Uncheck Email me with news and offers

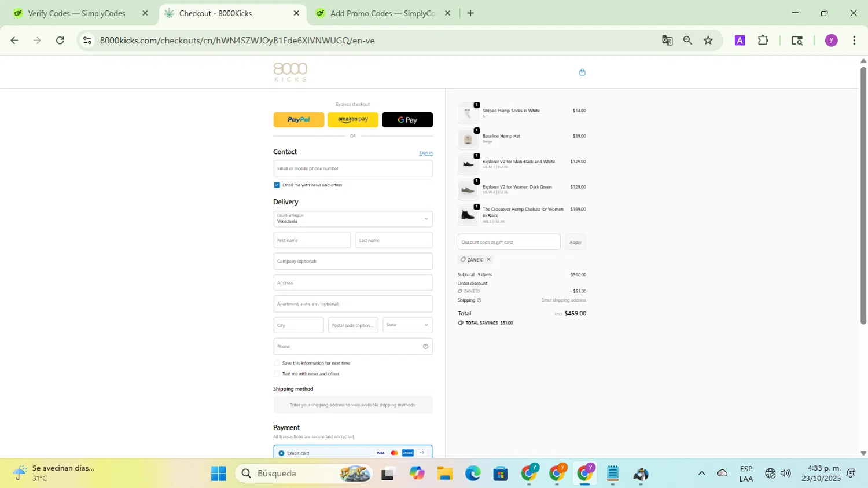coord(277,185)
